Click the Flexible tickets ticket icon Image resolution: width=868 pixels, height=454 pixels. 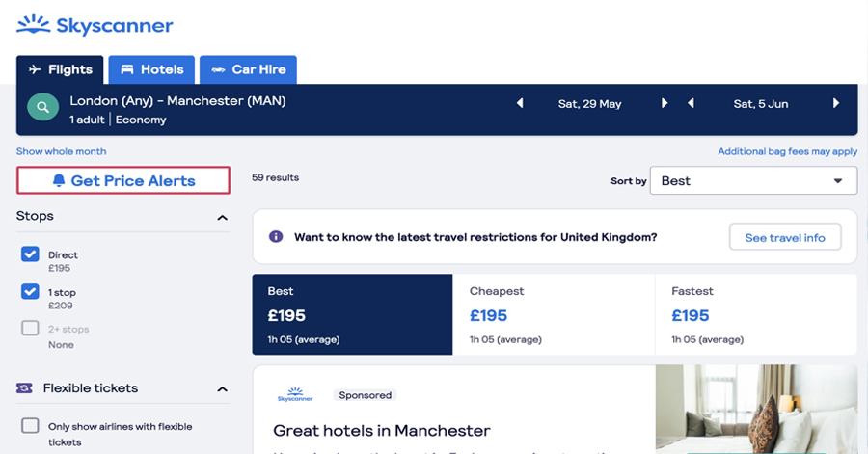coord(24,388)
